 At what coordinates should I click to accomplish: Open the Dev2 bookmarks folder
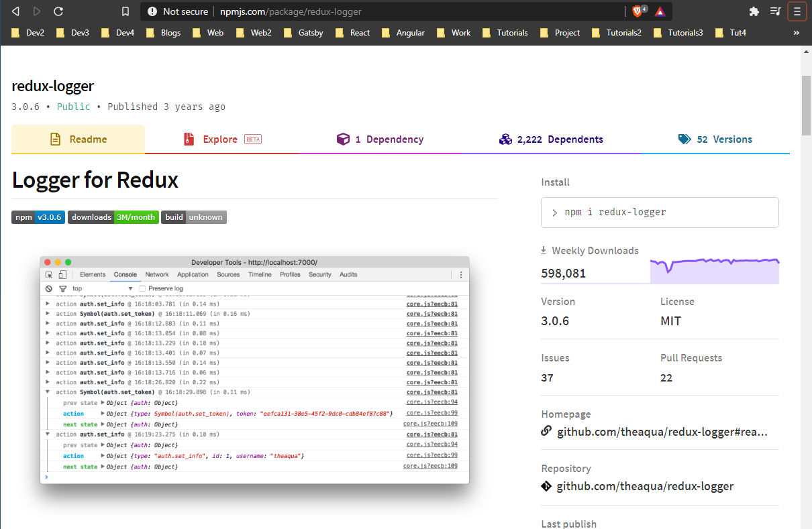[28, 32]
